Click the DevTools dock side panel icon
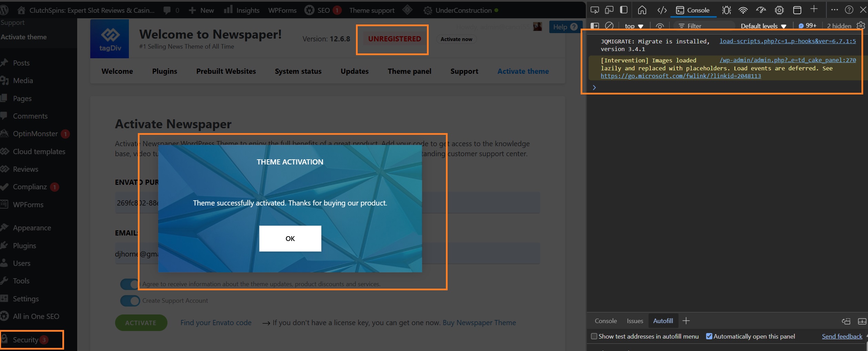 (624, 10)
